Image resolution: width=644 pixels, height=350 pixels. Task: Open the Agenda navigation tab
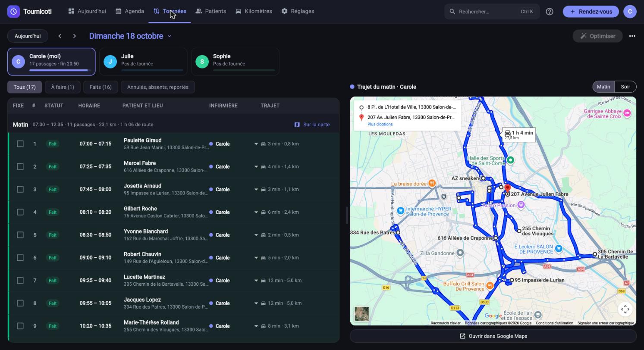(x=129, y=11)
